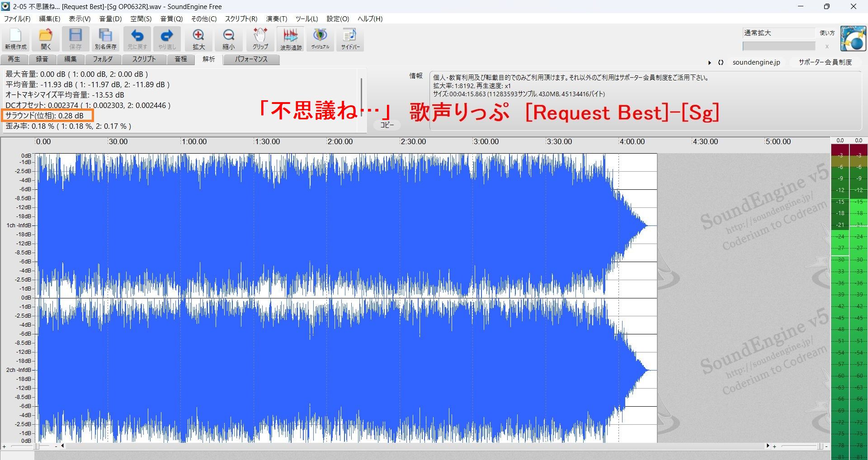The image size is (868, 460).
Task: Restore down the SoundEngine window
Action: click(826, 6)
